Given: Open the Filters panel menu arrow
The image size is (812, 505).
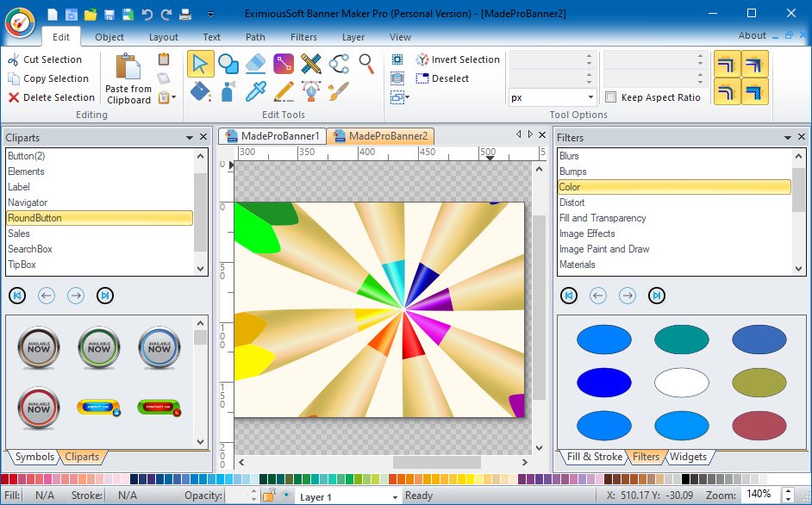Looking at the screenshot, I should tap(788, 137).
